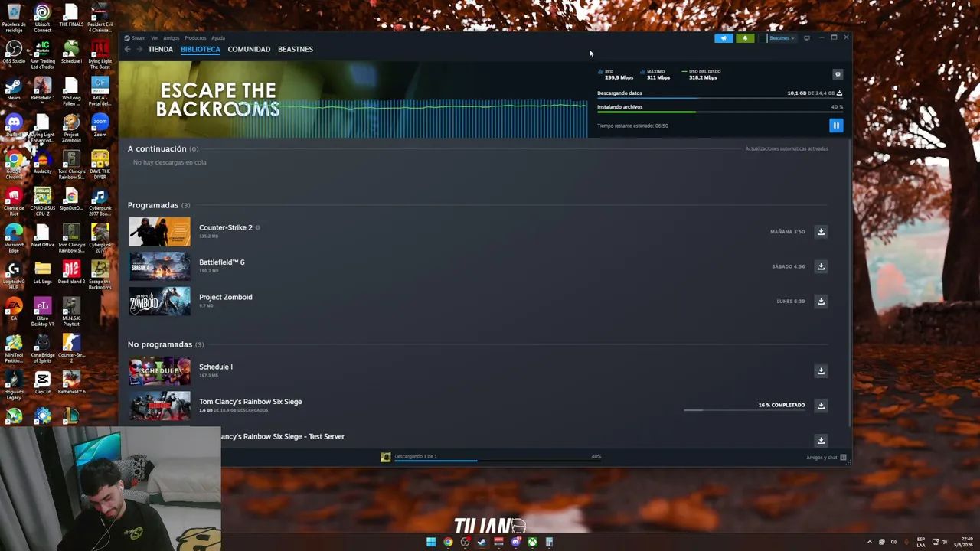The image size is (980, 551).
Task: Switch Steam to Big Picture mode
Action: 806,38
